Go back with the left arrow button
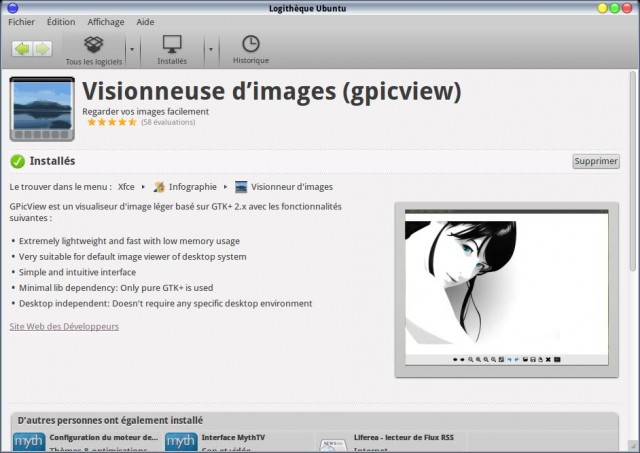Screen dimensions: 640x453 (22, 49)
